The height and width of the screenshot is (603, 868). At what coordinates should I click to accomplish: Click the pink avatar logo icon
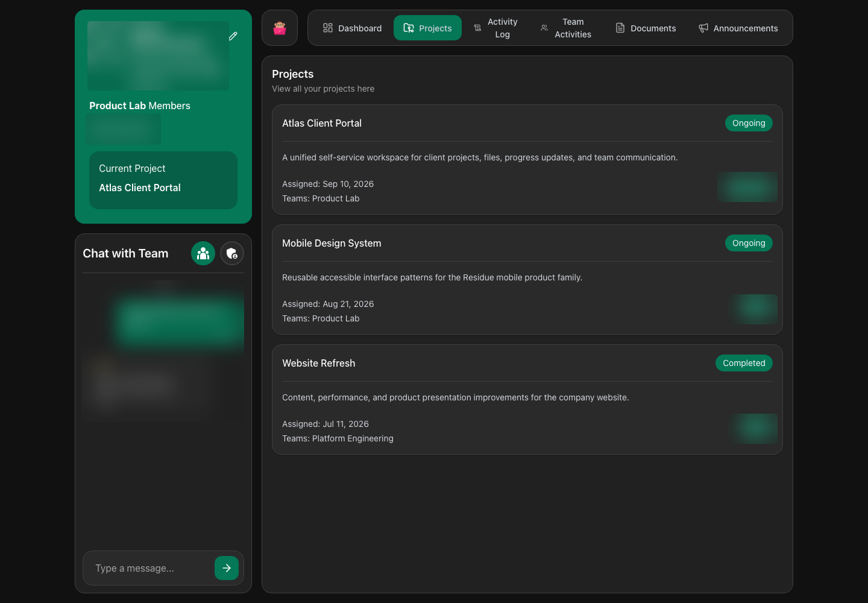click(x=280, y=28)
